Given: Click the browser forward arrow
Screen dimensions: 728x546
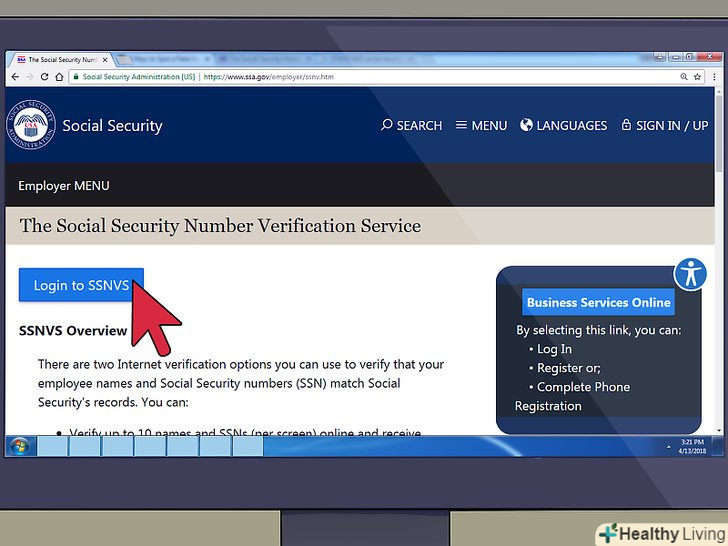Looking at the screenshot, I should click(x=30, y=77).
